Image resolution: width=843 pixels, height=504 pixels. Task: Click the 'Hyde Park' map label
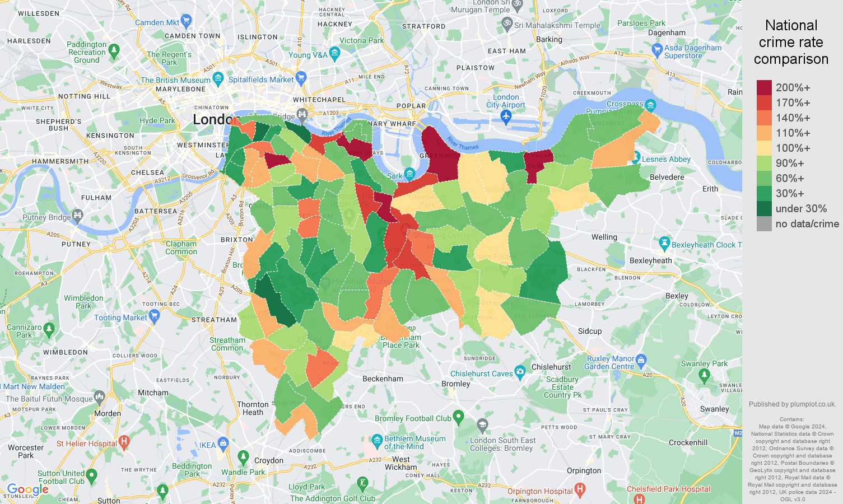(157, 120)
